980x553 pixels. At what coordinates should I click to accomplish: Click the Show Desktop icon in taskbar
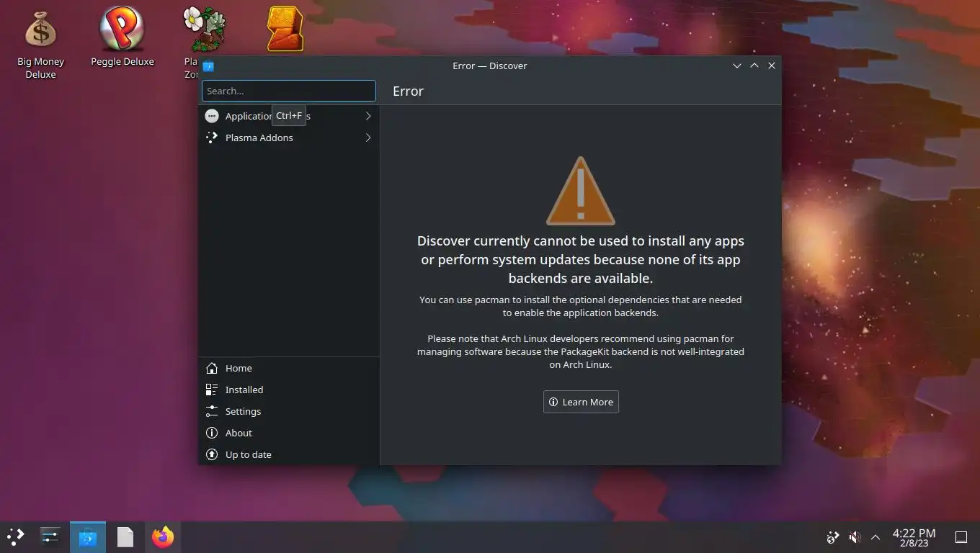coord(961,537)
